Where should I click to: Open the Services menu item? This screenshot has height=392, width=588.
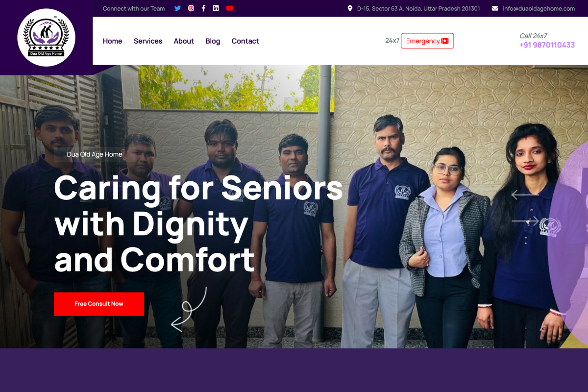point(148,41)
